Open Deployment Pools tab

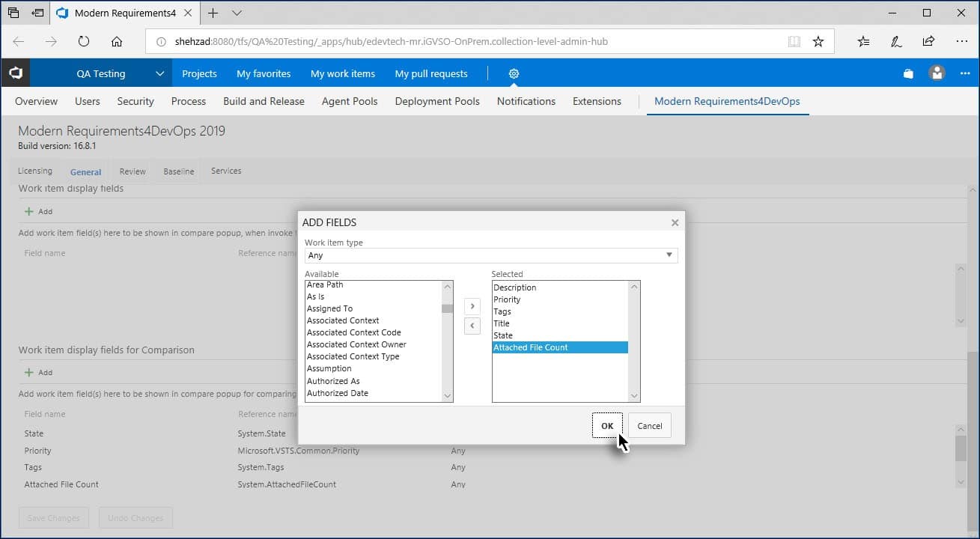[437, 101]
